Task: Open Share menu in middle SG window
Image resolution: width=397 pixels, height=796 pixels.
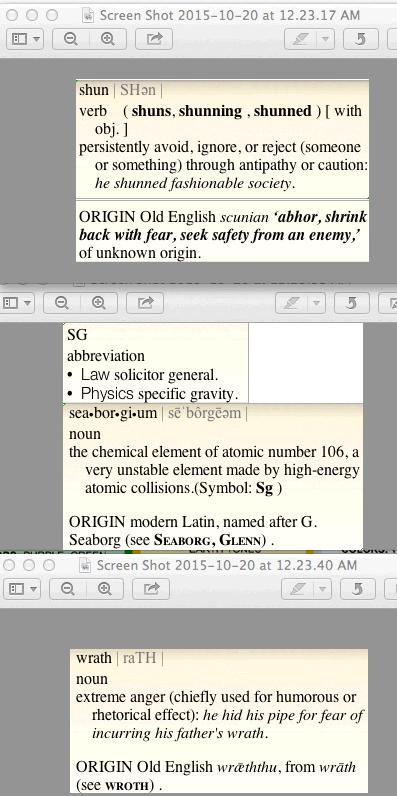Action: [145, 303]
